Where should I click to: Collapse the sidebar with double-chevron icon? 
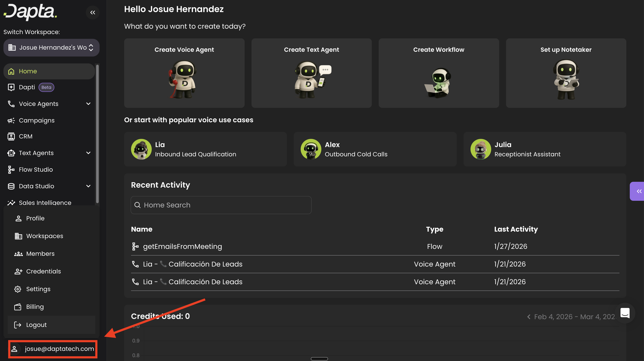(x=92, y=13)
